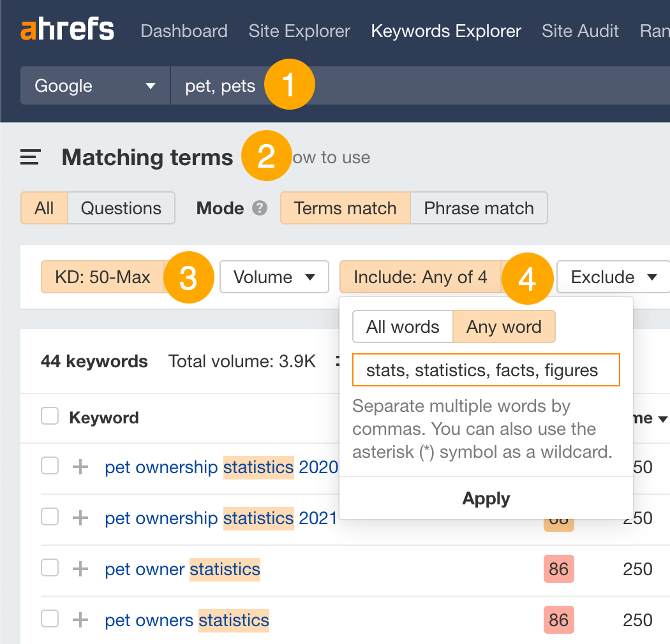Click the ahrefs logo
This screenshot has width=670, height=644.
[67, 29]
